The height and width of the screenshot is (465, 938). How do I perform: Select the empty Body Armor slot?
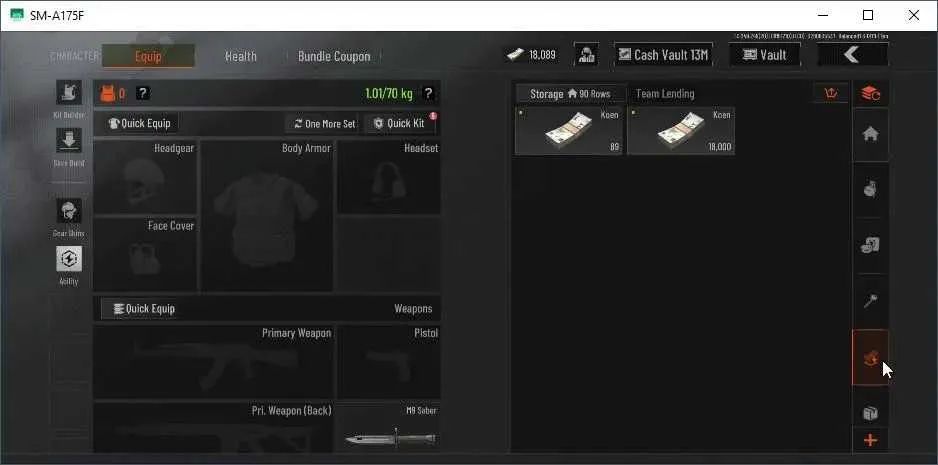(267, 216)
